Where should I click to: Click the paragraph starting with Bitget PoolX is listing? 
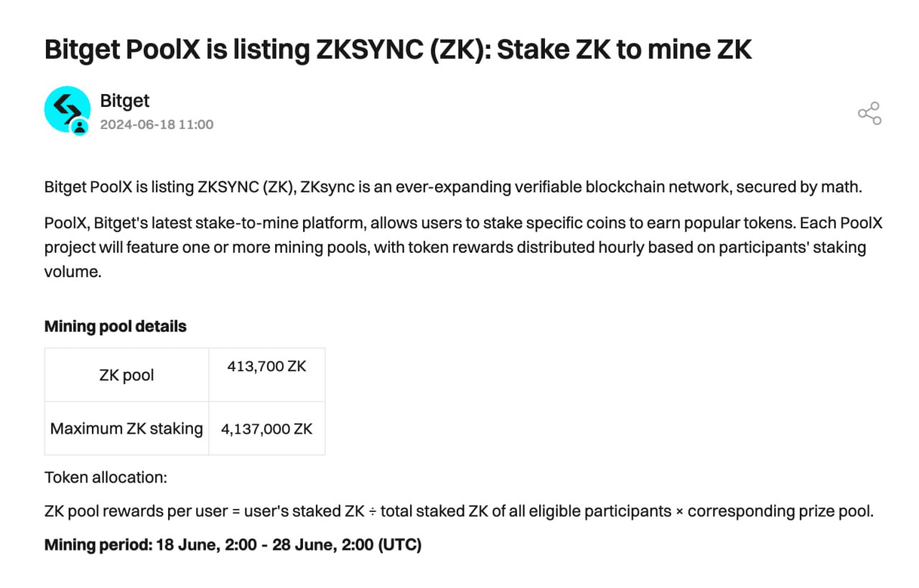[453, 188]
